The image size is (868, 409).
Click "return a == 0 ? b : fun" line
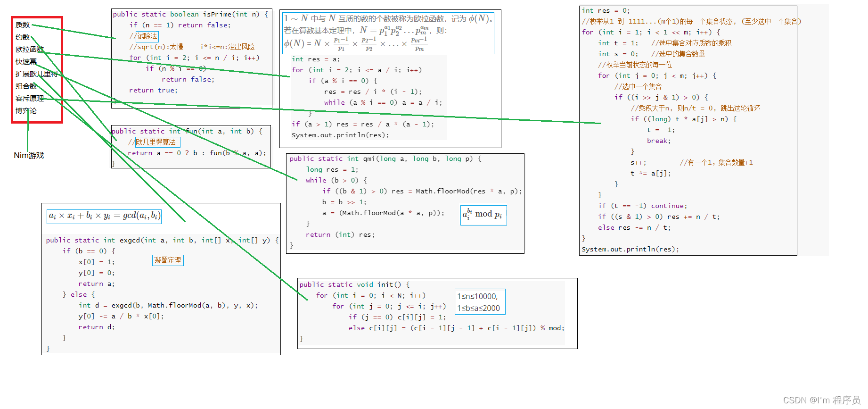197,153
